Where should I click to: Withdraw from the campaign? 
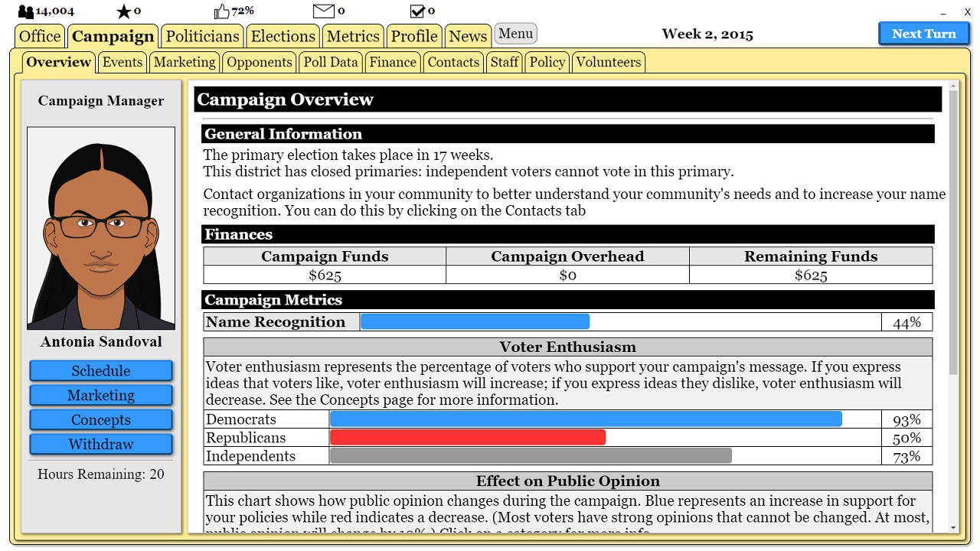[x=100, y=444]
